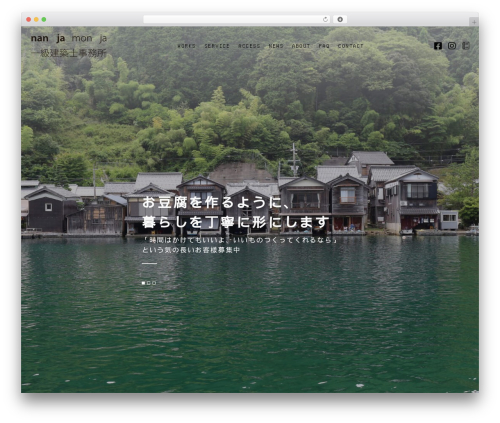Reload the page using the browser refresh icon
Image resolution: width=500 pixels, height=423 pixels.
(325, 19)
